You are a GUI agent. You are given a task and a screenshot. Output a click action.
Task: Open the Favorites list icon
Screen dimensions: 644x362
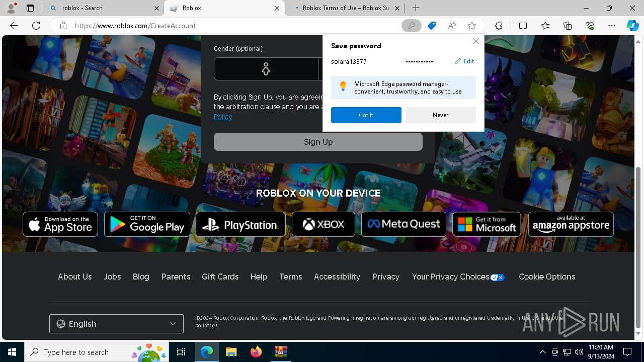pos(545,26)
